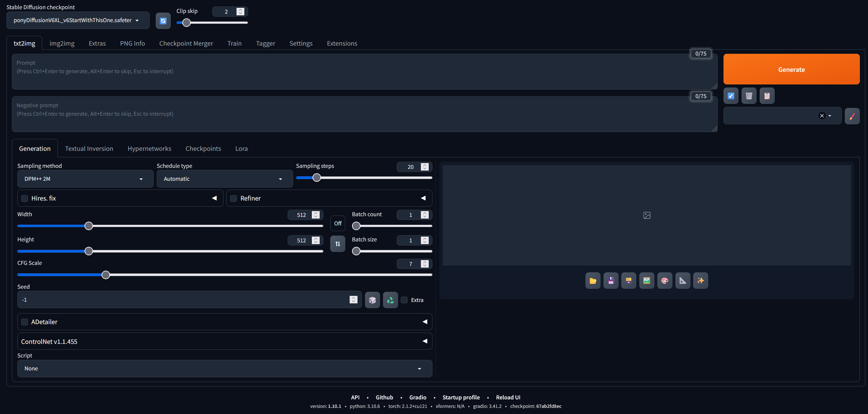The width and height of the screenshot is (868, 414).
Task: Expand the ControlNet v1.1.455 section
Action: [x=225, y=341]
